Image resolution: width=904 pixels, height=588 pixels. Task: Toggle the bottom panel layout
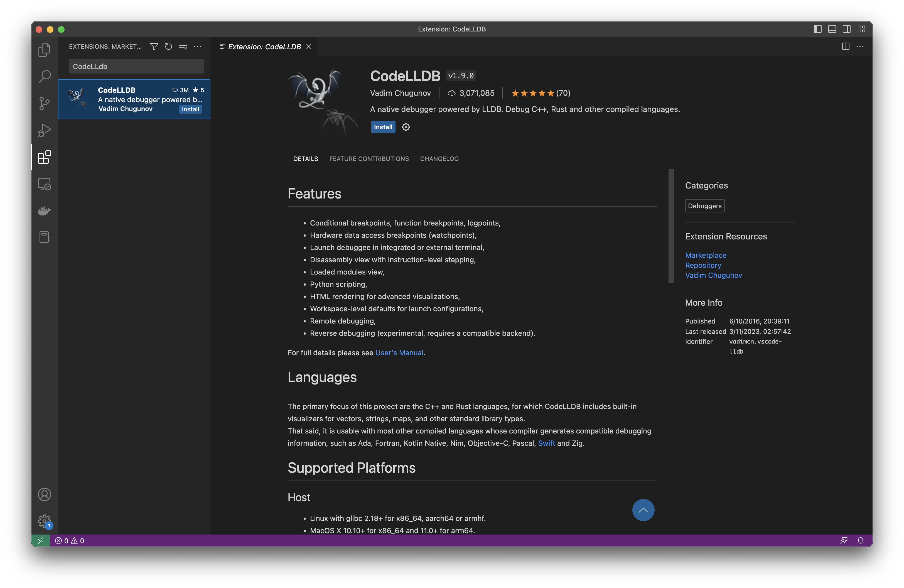(832, 29)
